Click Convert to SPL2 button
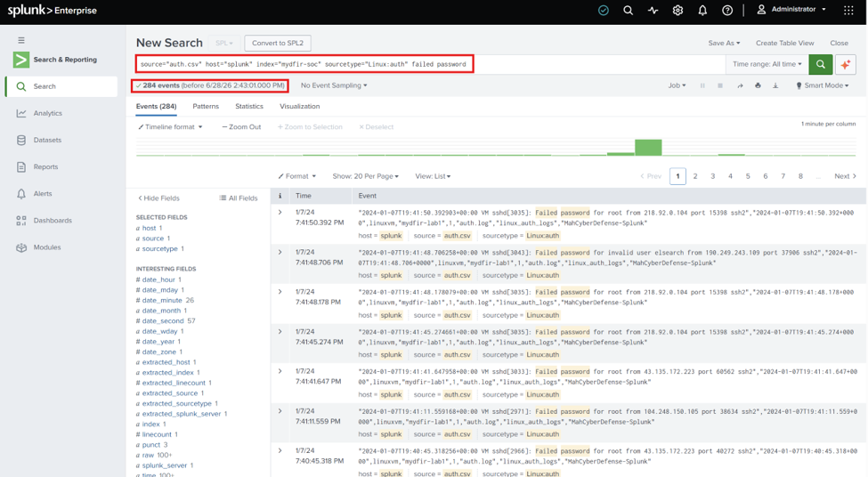Viewport: 868px width, 477px height. coord(278,44)
